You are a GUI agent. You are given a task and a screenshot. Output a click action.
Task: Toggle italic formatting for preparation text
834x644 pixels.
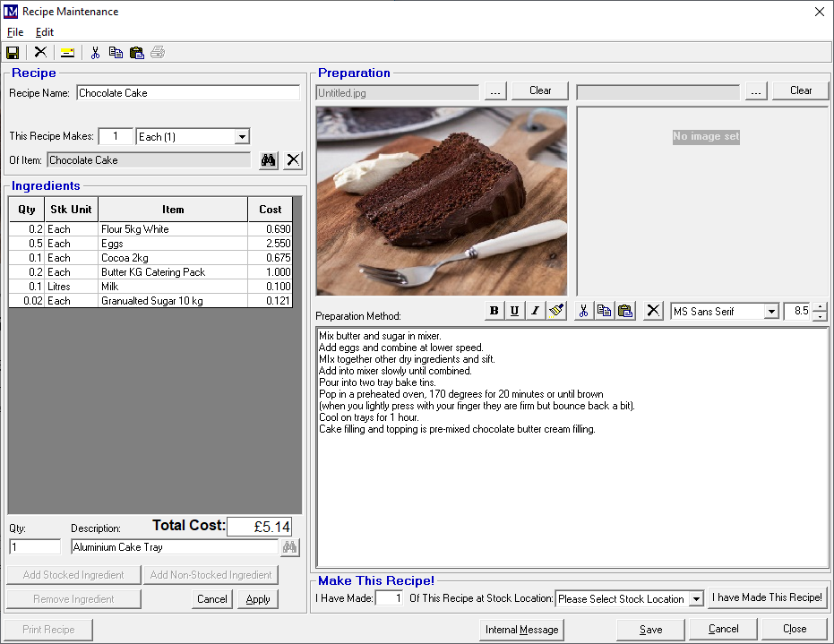535,311
